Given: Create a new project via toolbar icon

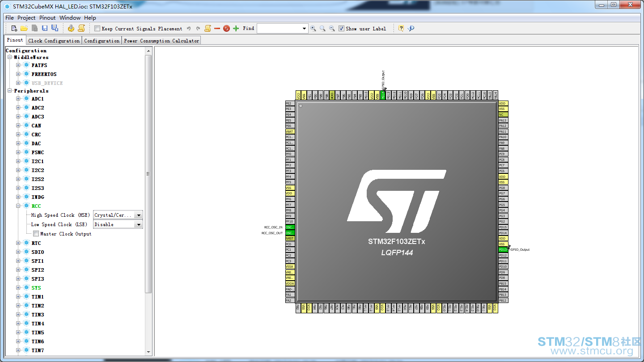Looking at the screenshot, I should (x=14, y=29).
